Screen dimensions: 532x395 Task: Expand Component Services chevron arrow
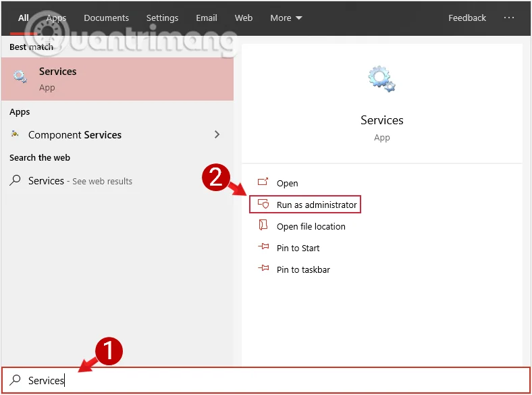pos(217,134)
